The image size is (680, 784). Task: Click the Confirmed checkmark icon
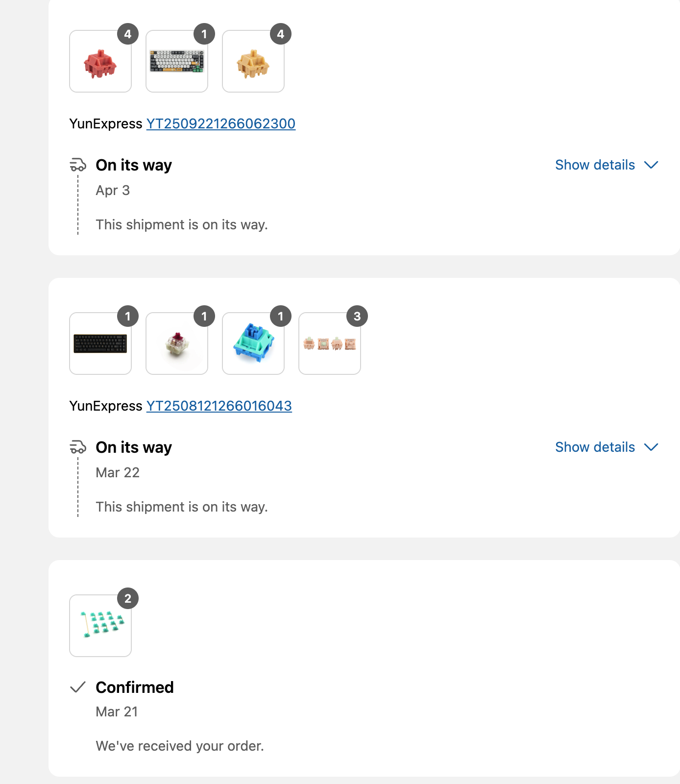78,687
